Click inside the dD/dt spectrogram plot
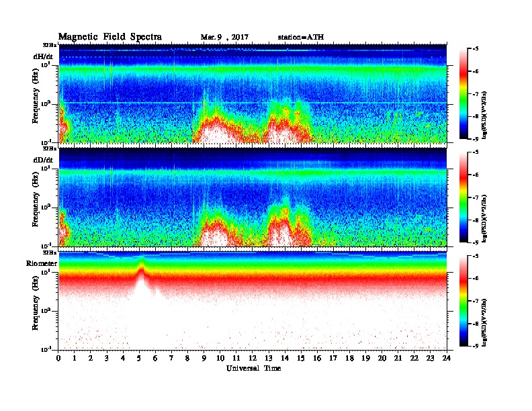 (253, 197)
